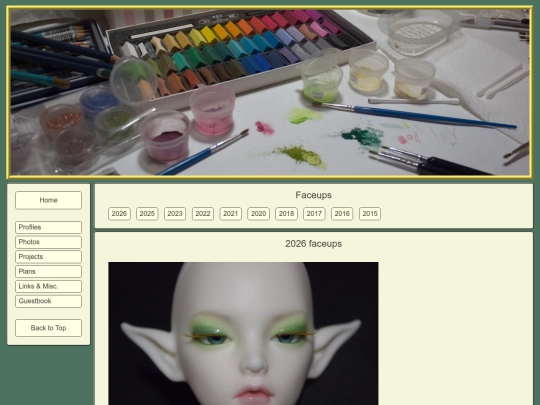Show faceups from 2020
This screenshot has width=540, height=405.
click(258, 214)
